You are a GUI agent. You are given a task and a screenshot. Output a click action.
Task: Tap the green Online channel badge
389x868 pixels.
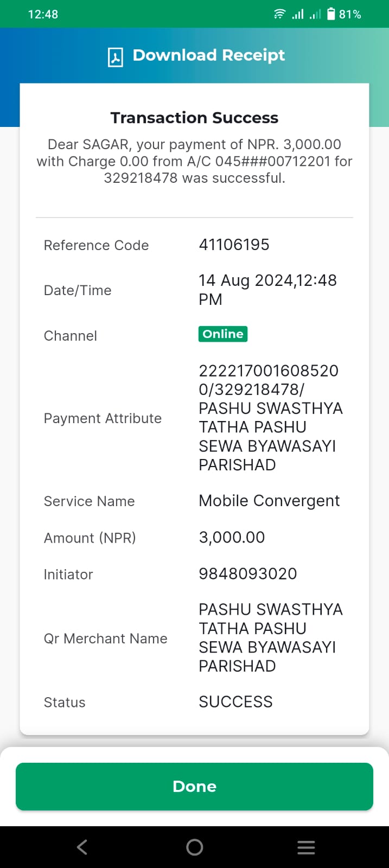tap(223, 334)
